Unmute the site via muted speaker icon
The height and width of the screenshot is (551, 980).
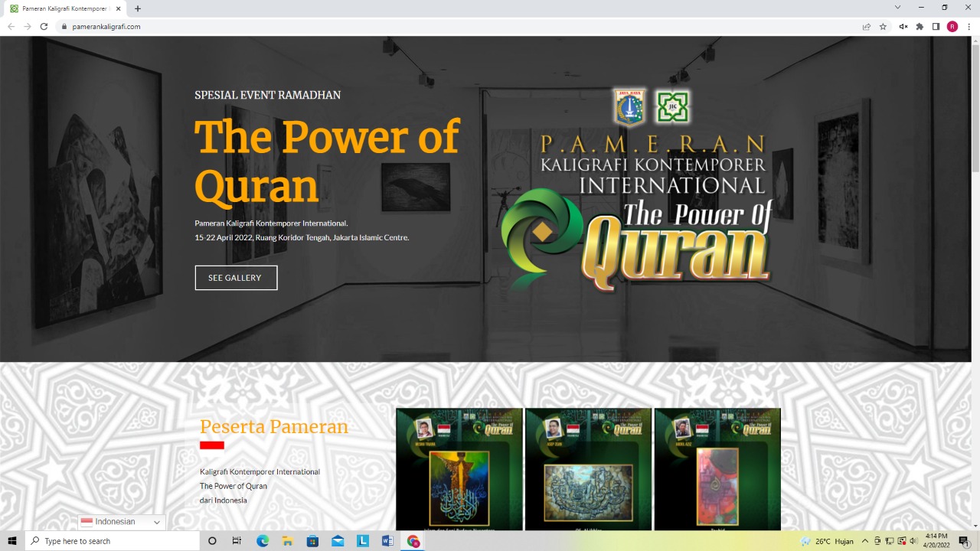[903, 26]
